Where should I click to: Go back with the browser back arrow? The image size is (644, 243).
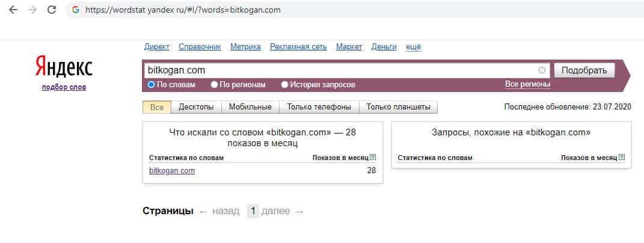click(x=13, y=10)
